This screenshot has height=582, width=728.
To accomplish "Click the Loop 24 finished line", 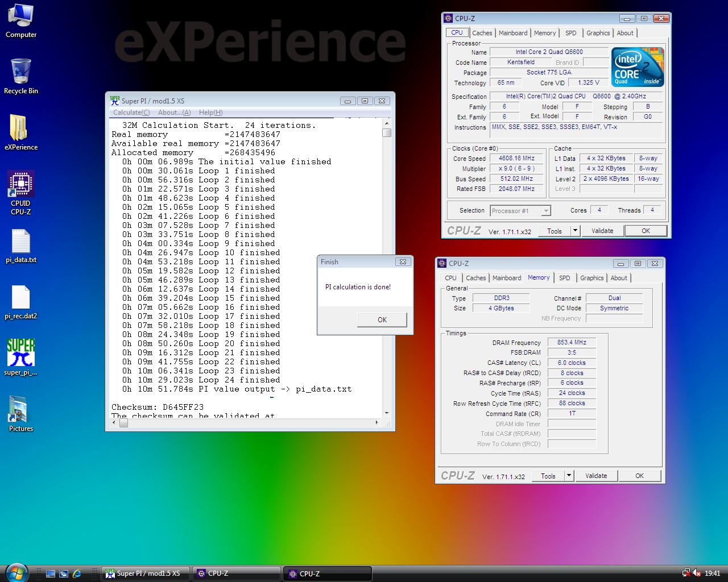I will pos(201,380).
